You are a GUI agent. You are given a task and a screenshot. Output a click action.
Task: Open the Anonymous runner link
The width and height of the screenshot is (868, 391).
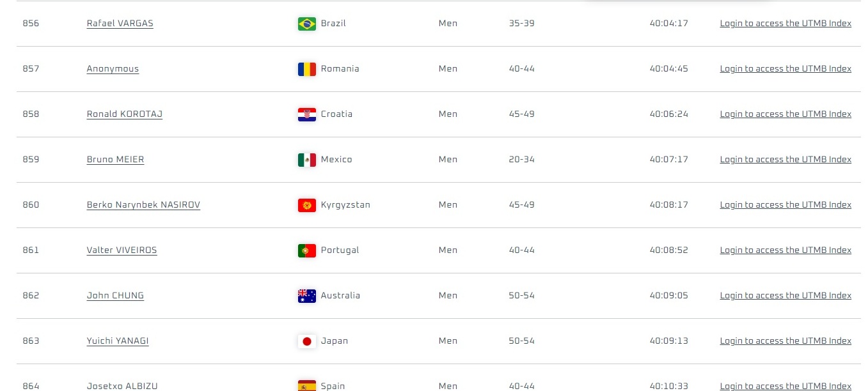pos(113,69)
